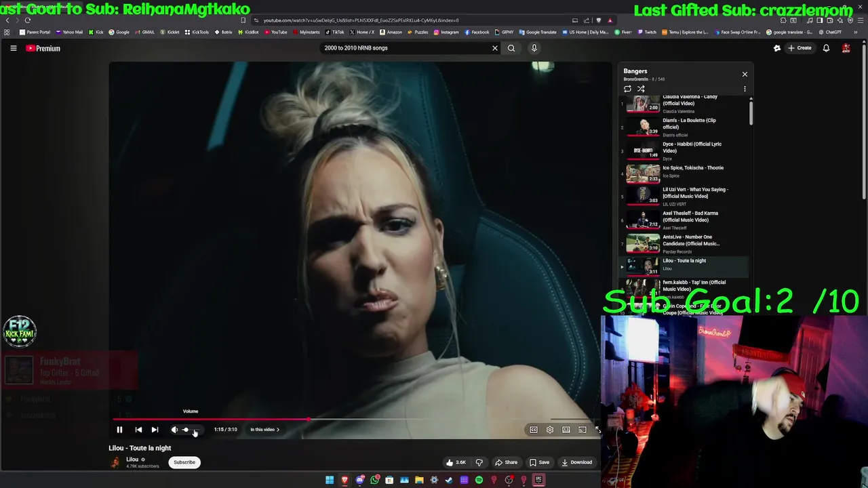This screenshot has width=868, height=488.
Task: Open Lilou channel avatar
Action: pos(115,462)
